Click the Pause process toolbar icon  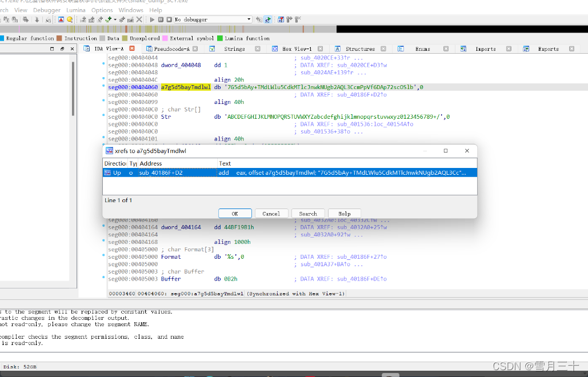tap(161, 19)
